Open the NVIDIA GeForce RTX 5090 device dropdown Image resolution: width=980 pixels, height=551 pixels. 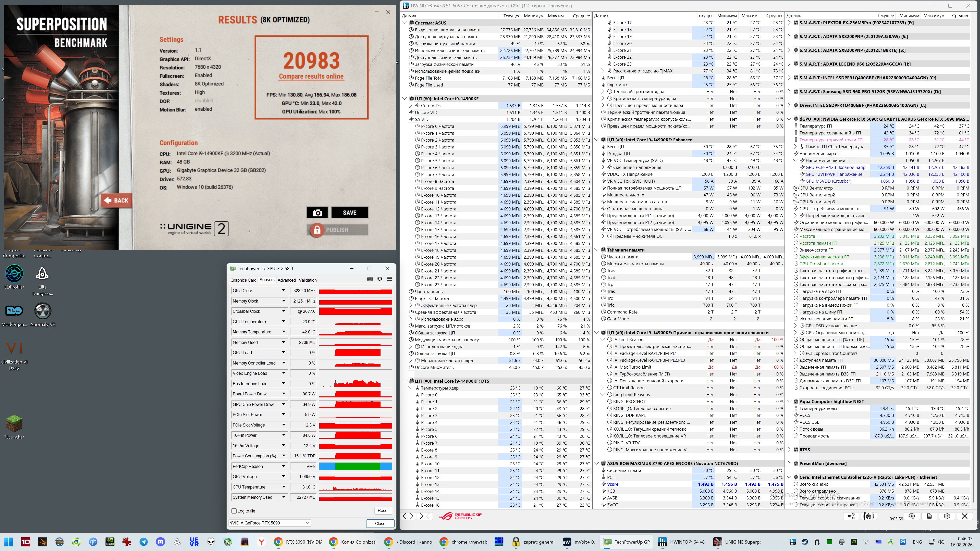(269, 523)
